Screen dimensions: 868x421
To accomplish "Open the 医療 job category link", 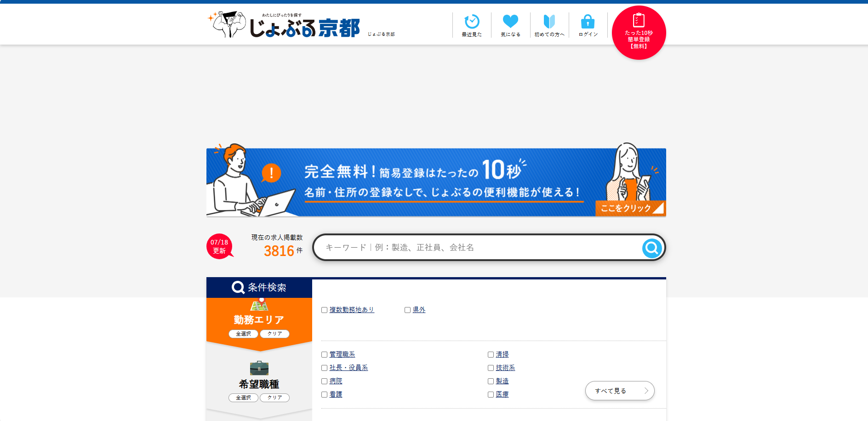I will (x=502, y=394).
